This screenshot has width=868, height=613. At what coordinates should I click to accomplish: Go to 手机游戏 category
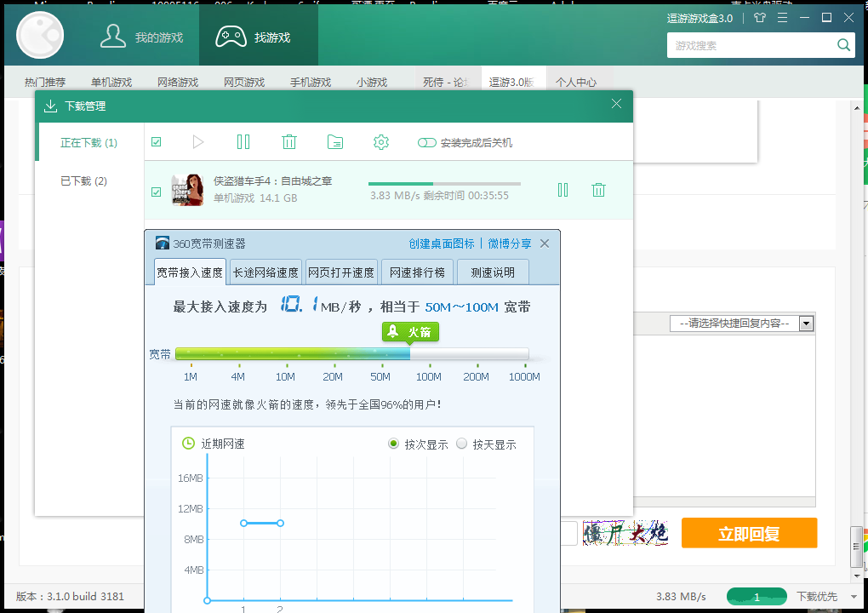(x=311, y=82)
